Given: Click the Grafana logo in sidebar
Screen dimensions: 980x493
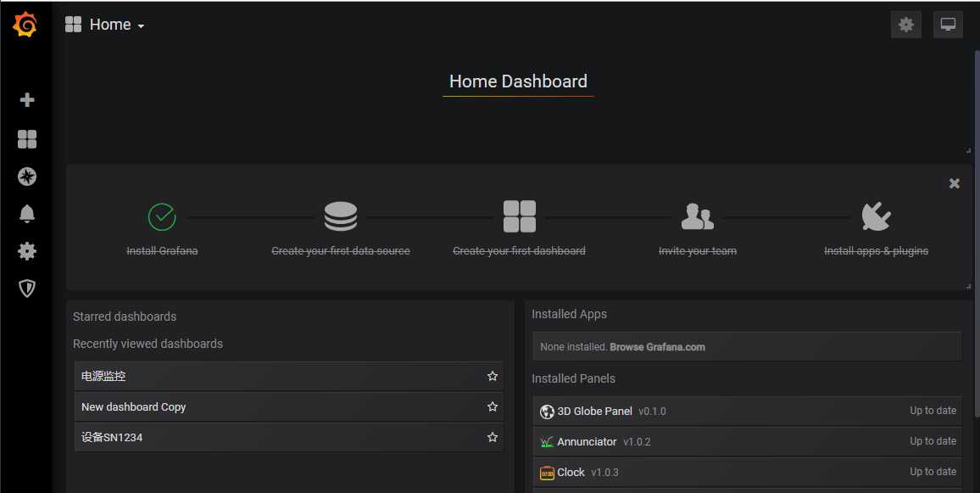Looking at the screenshot, I should pos(25,25).
